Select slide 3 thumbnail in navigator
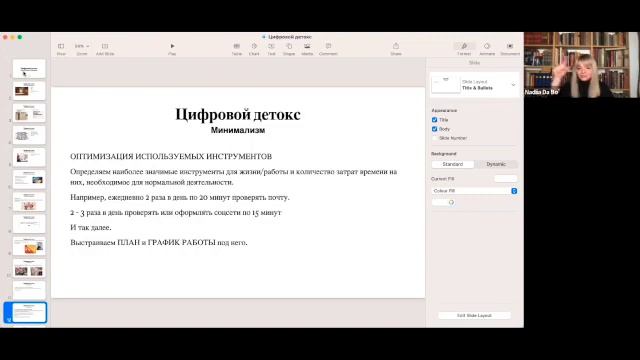Viewport: 640px width, 360px height. (29, 113)
